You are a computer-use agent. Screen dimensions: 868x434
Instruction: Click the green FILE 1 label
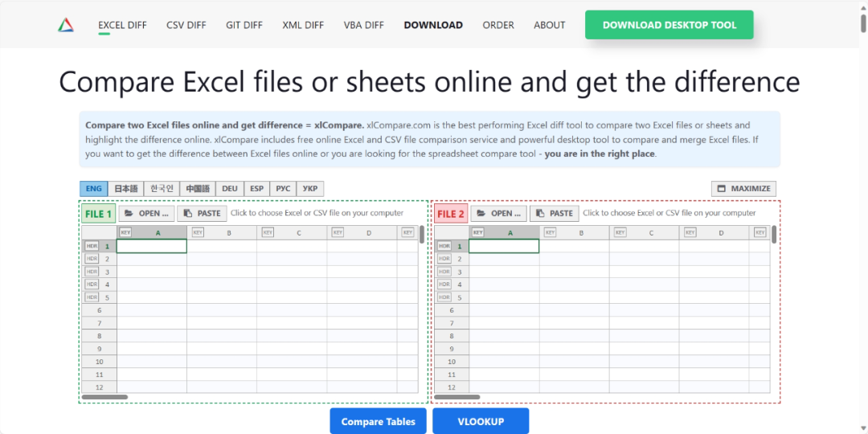coord(99,214)
